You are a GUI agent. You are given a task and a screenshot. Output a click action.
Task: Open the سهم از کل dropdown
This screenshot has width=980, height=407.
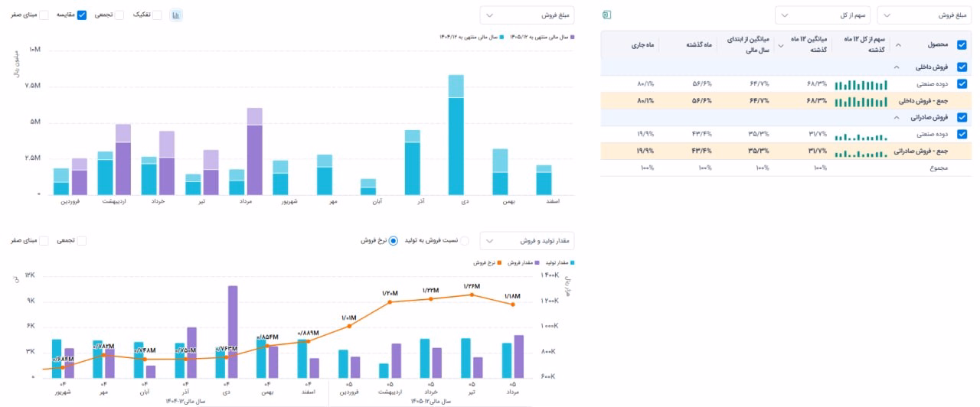click(822, 15)
